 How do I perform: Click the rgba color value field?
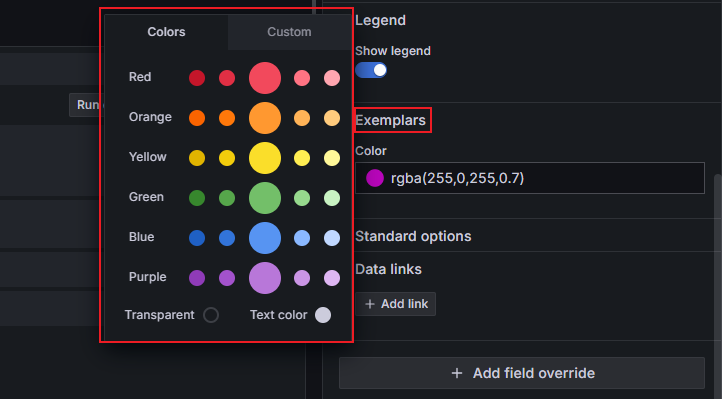click(530, 178)
